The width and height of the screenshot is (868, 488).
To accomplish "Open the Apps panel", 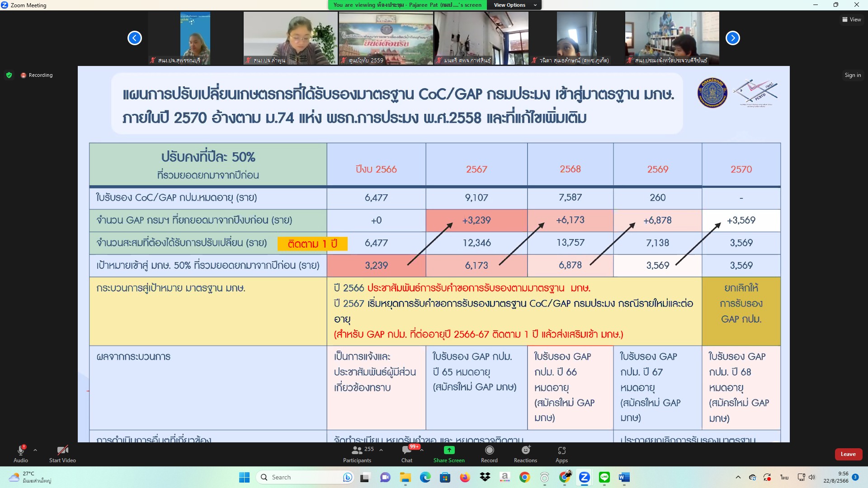I will tap(561, 454).
